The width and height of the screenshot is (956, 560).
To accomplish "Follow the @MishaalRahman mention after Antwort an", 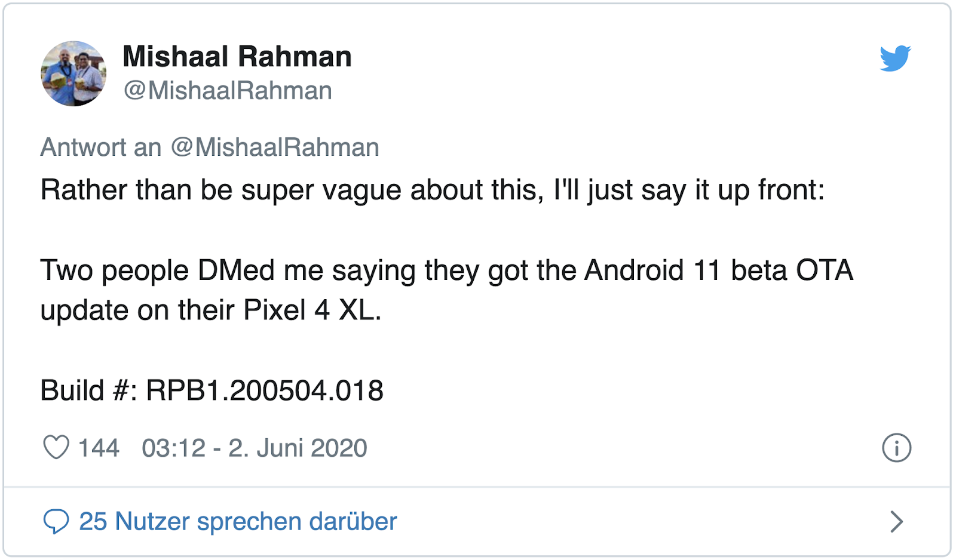I will (275, 147).
